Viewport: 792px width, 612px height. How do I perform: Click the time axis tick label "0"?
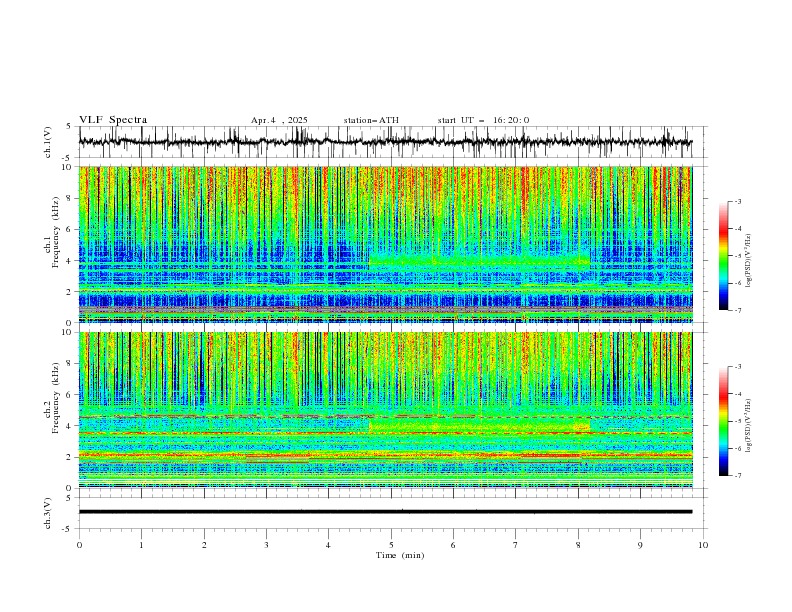[79, 545]
